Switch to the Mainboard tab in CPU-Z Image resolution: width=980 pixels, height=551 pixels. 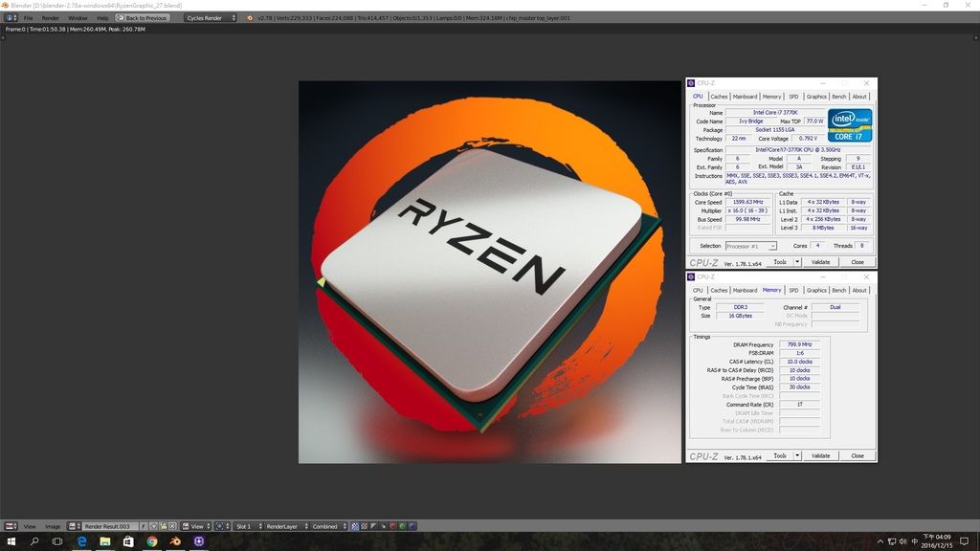click(745, 97)
